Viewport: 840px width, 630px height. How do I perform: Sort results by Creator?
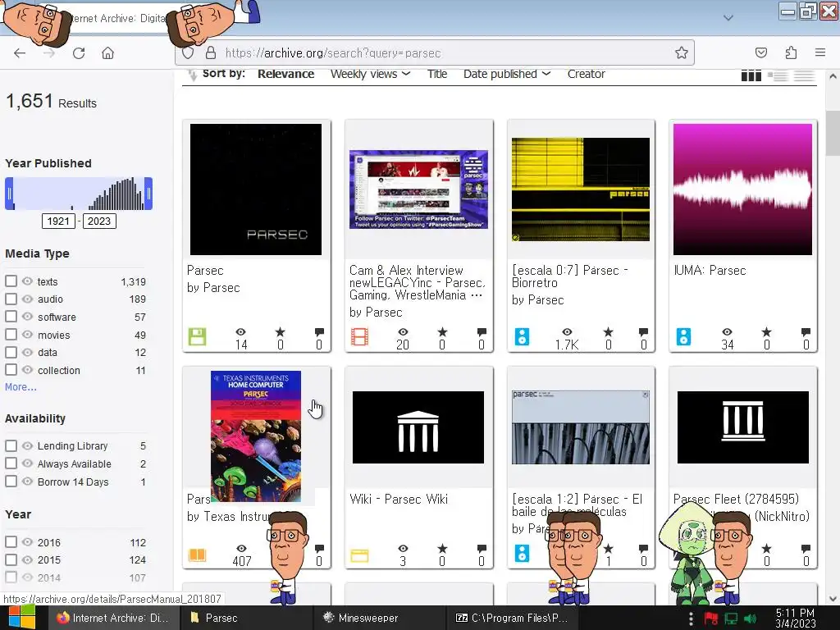click(586, 74)
